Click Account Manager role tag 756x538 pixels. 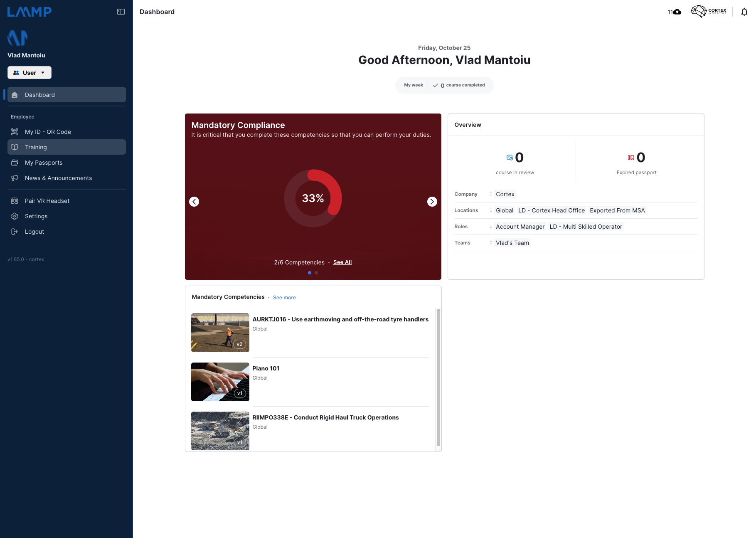pyautogui.click(x=520, y=227)
